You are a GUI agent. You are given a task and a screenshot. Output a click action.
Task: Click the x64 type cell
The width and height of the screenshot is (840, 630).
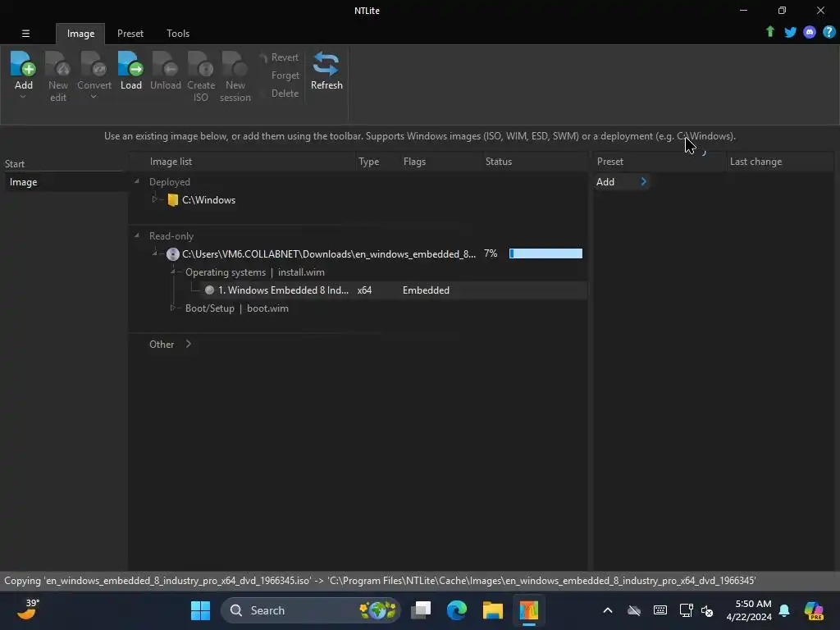[x=364, y=290]
